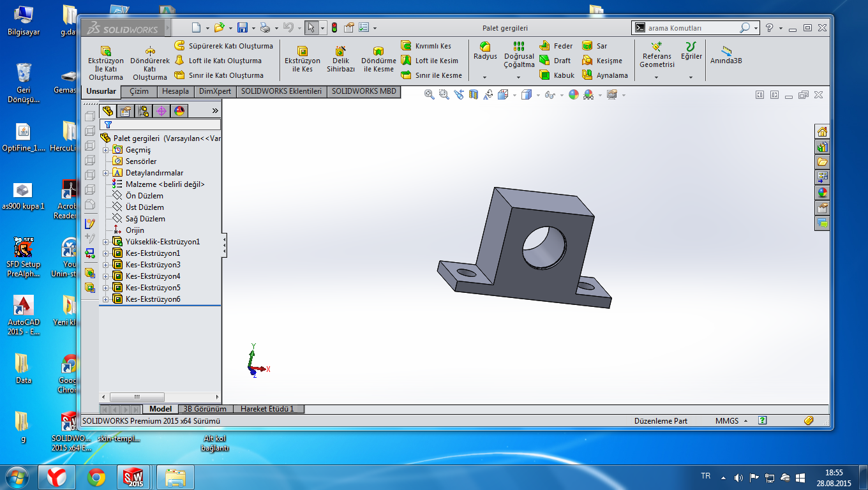This screenshot has width=868, height=490.
Task: Open Hareket Etüdü 1 bottom tab
Action: tap(268, 409)
